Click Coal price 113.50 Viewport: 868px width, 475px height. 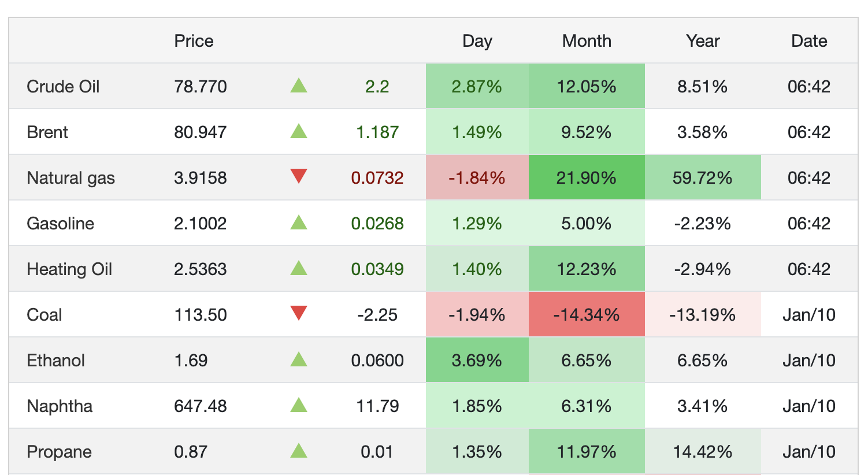201,315
